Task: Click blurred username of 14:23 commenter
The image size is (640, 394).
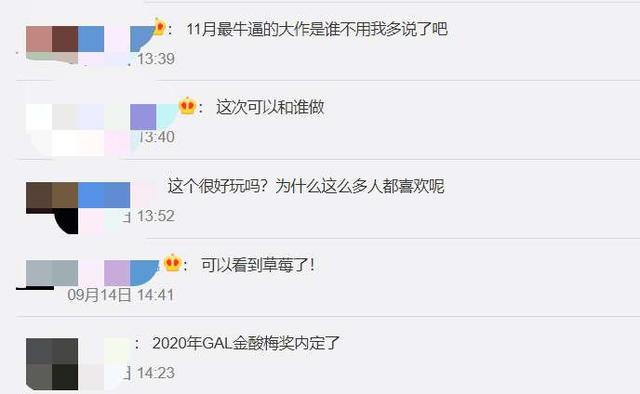Action: point(104,351)
